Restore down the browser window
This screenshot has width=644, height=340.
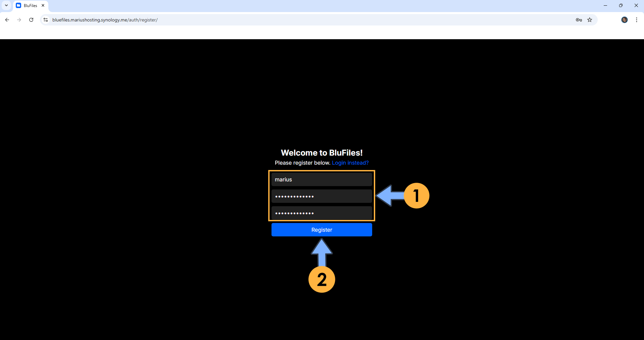click(621, 5)
